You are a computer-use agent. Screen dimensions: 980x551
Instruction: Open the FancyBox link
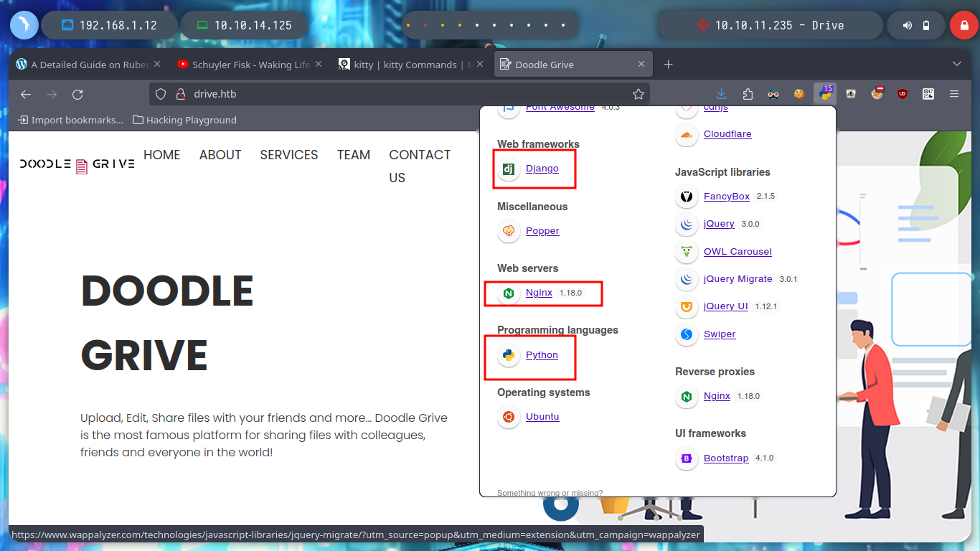[727, 197]
